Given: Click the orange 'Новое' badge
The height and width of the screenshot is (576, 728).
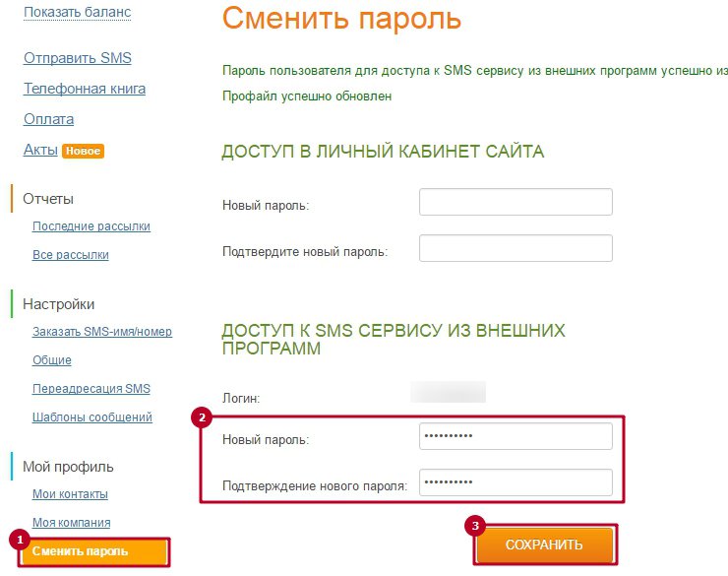Looking at the screenshot, I should (83, 152).
